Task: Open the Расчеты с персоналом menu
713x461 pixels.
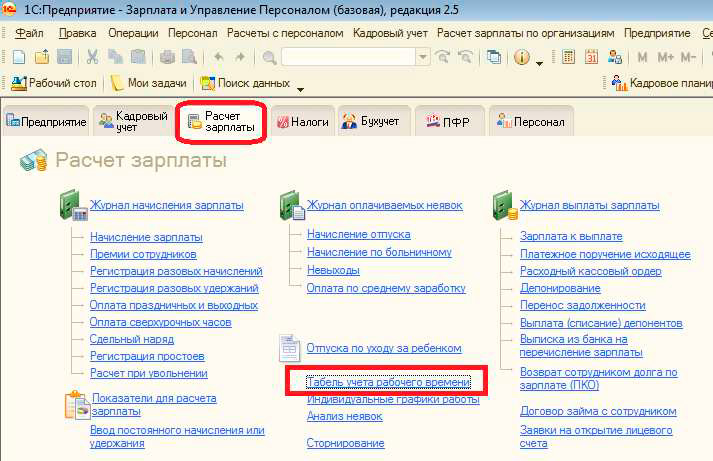Action: click(285, 33)
